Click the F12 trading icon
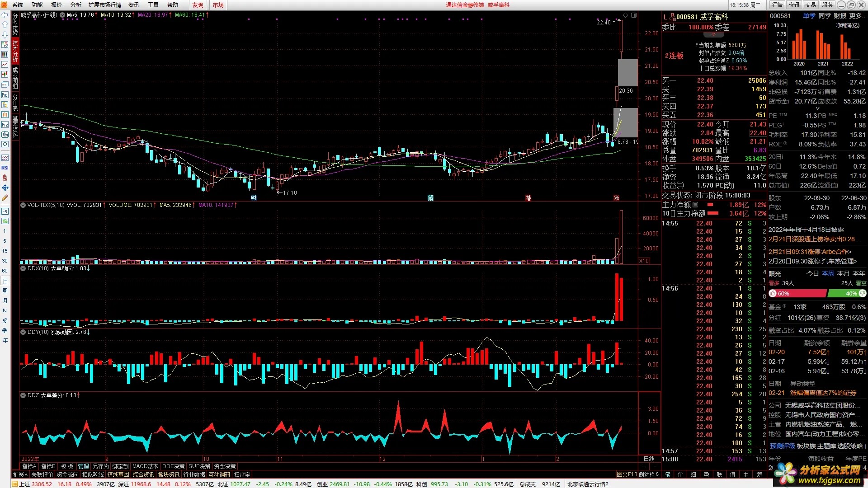 pos(5,124)
